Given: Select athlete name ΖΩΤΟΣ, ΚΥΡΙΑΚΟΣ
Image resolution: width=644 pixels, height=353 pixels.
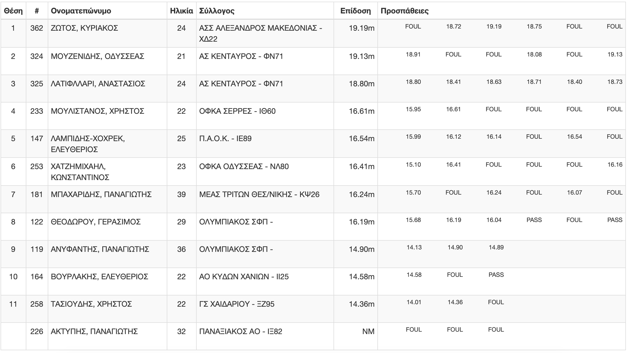Looking at the screenshot, I should tap(84, 28).
